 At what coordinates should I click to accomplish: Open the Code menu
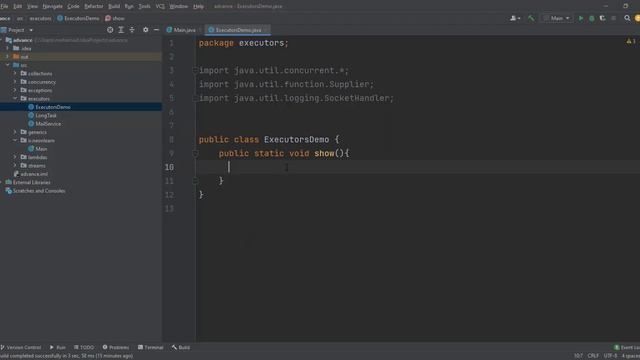tap(73, 6)
